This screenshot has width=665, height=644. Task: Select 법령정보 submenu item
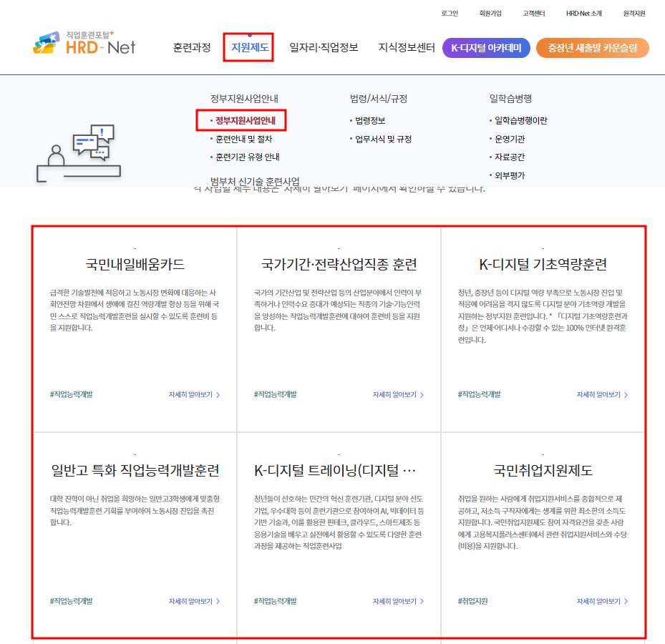(x=370, y=120)
